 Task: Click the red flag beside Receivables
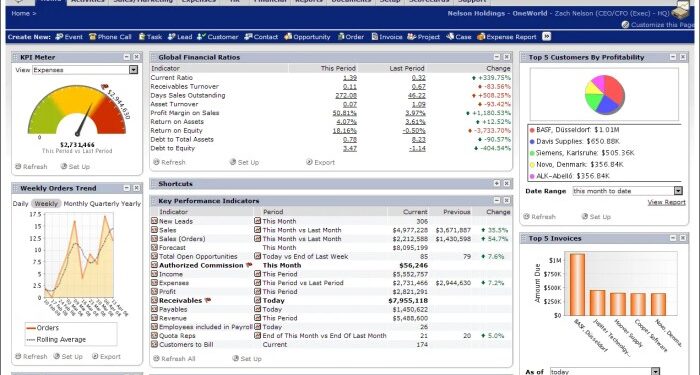coord(208,300)
